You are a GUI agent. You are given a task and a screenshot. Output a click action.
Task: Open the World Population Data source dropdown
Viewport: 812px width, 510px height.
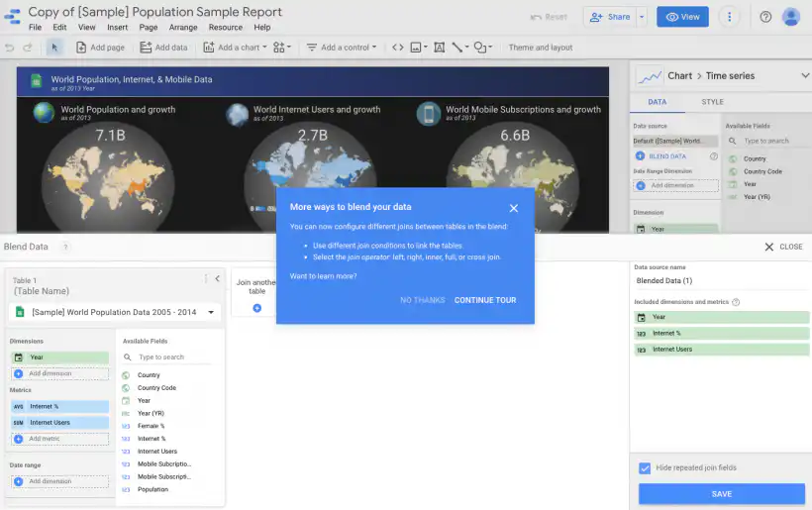[115, 312]
